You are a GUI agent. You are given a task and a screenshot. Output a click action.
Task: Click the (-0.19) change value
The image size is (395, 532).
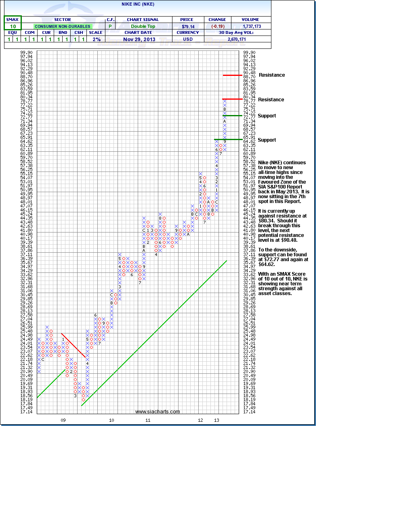[218, 27]
